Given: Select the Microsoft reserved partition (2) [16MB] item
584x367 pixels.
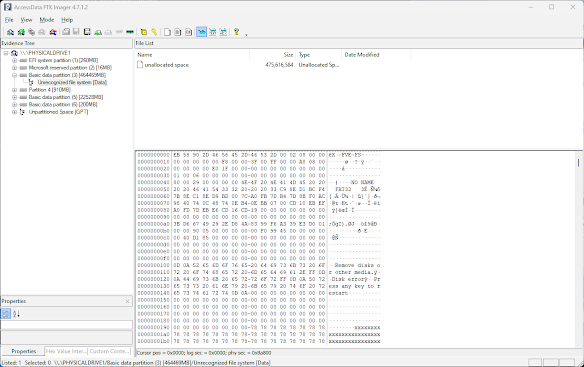Looking at the screenshot, I should (70, 68).
